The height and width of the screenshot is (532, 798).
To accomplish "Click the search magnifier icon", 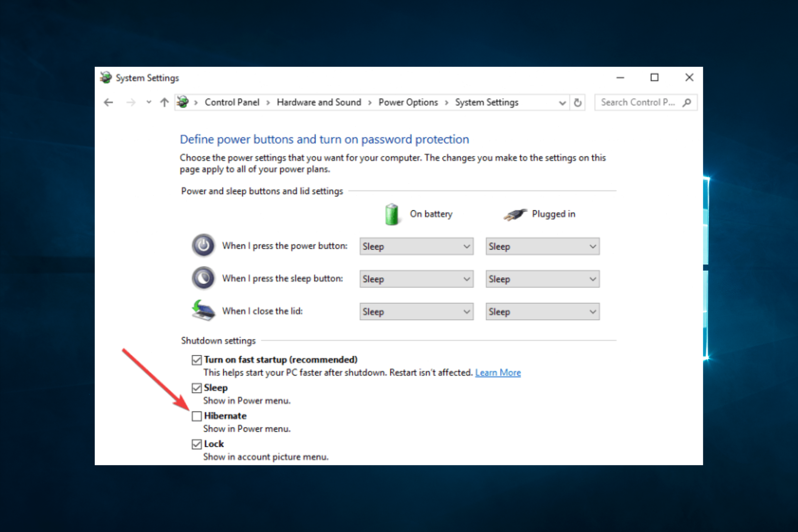I will pos(687,102).
